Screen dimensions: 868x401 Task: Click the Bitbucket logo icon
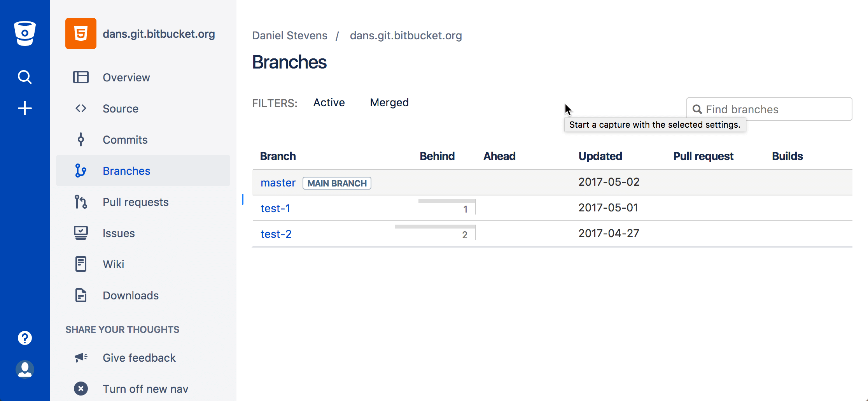(24, 33)
